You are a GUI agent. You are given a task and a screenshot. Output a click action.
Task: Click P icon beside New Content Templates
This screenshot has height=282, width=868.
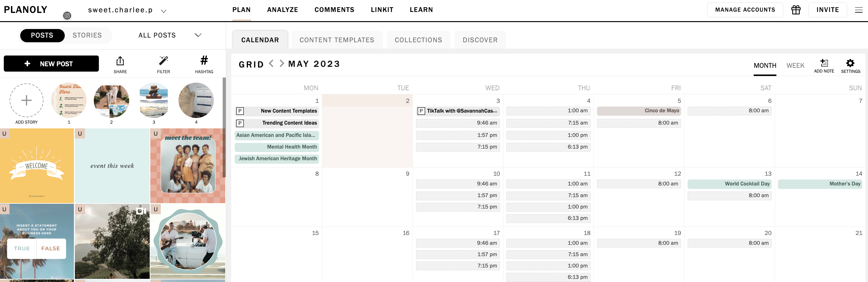click(240, 111)
